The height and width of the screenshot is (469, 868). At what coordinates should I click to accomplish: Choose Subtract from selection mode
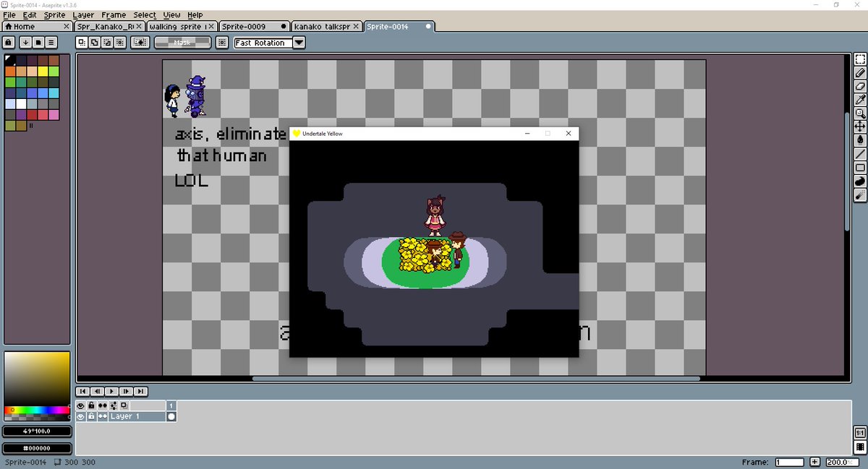click(x=107, y=43)
